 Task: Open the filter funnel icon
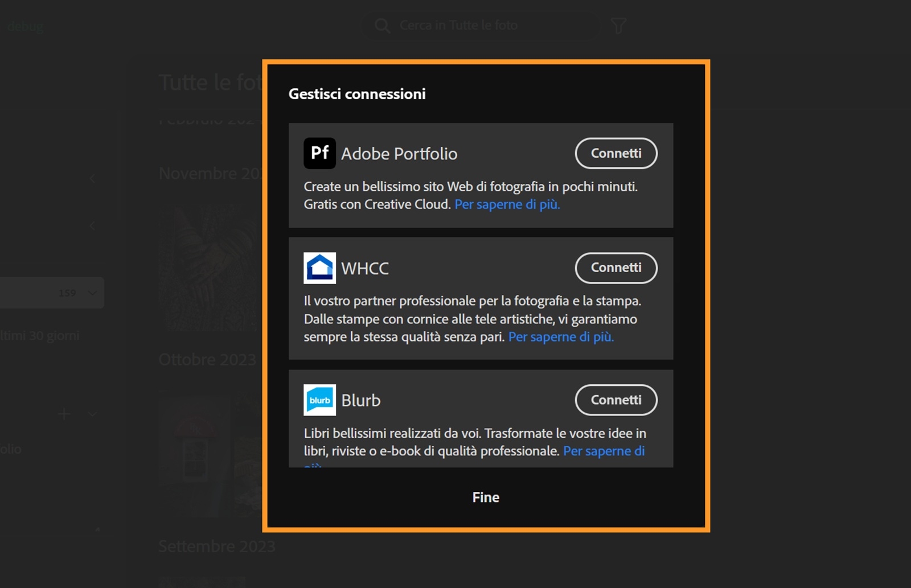[x=619, y=25]
